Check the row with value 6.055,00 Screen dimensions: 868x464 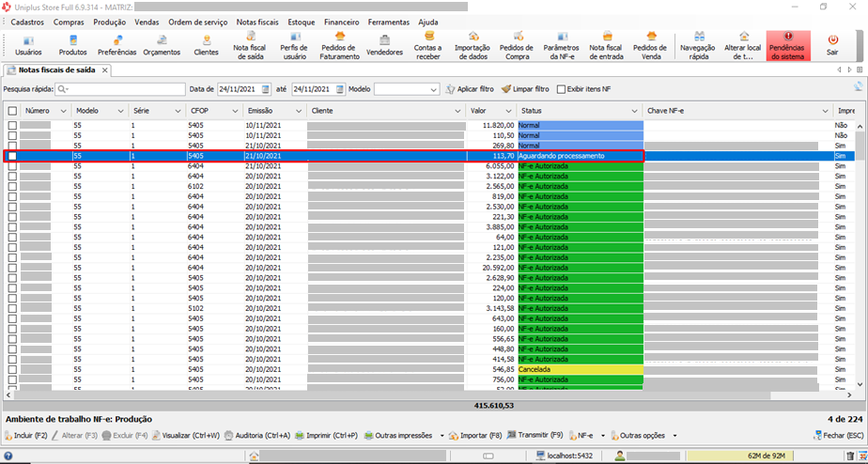12,166
